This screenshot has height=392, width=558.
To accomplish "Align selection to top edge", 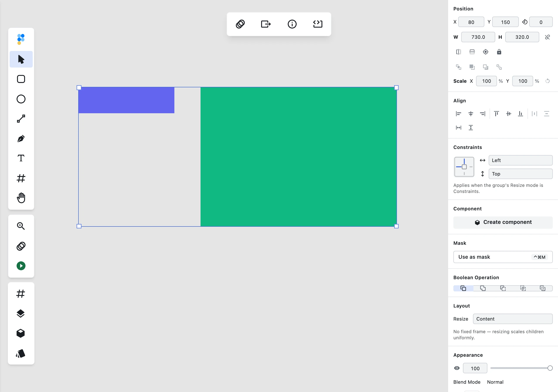I will [x=497, y=114].
